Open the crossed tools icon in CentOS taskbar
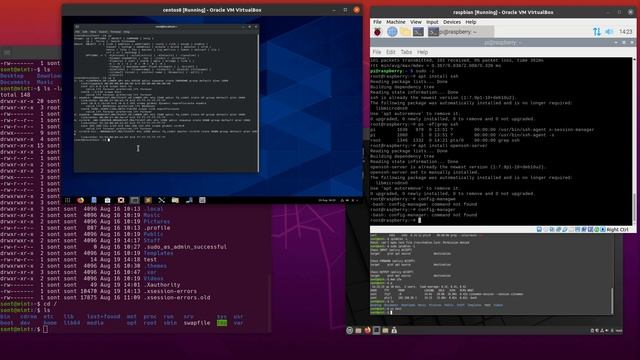Viewport: 640px width, 360px height. 162,200
